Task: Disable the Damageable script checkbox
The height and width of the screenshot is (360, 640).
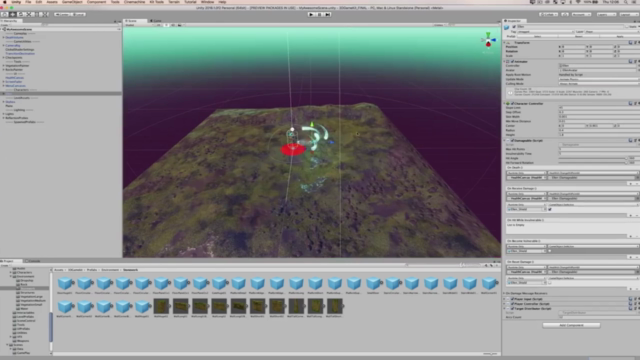Action: (x=512, y=140)
